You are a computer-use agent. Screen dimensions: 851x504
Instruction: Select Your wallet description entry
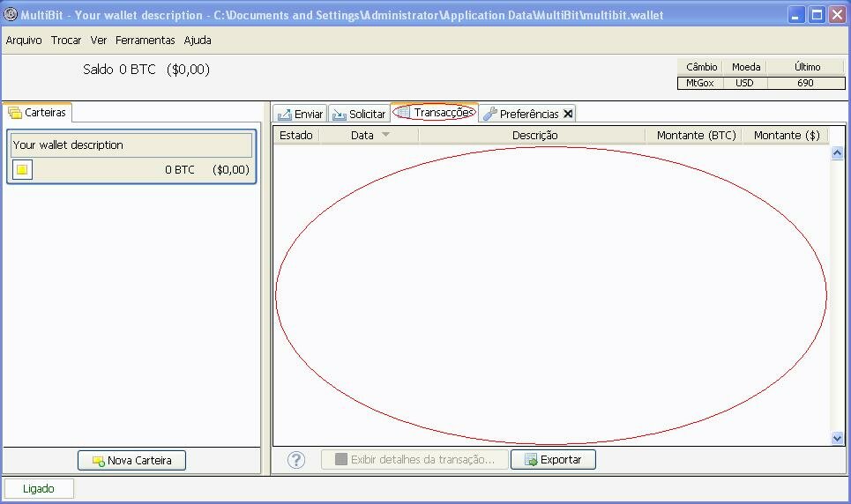[131, 145]
